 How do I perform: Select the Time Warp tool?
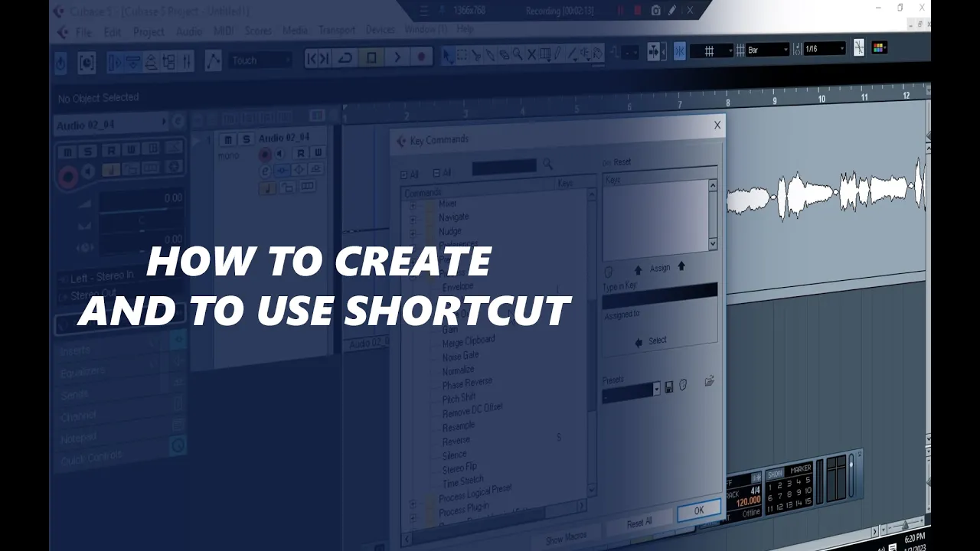pos(545,54)
